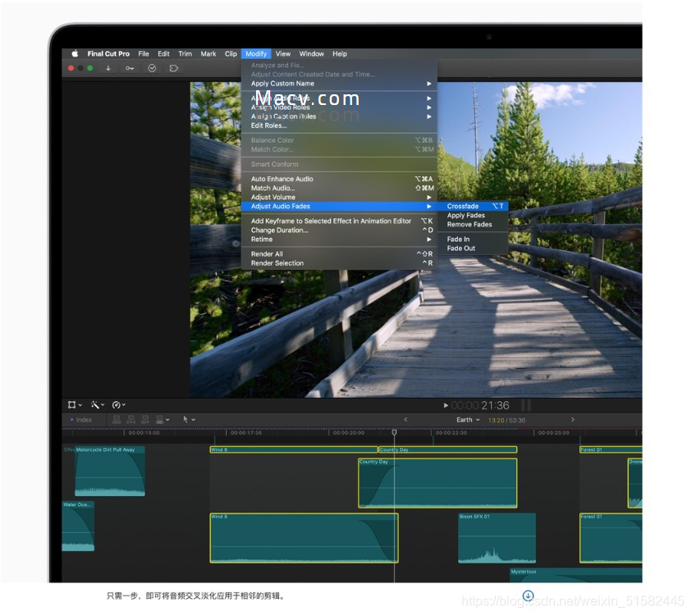Open the View menu
Screen dimensions: 692x616
[283, 54]
